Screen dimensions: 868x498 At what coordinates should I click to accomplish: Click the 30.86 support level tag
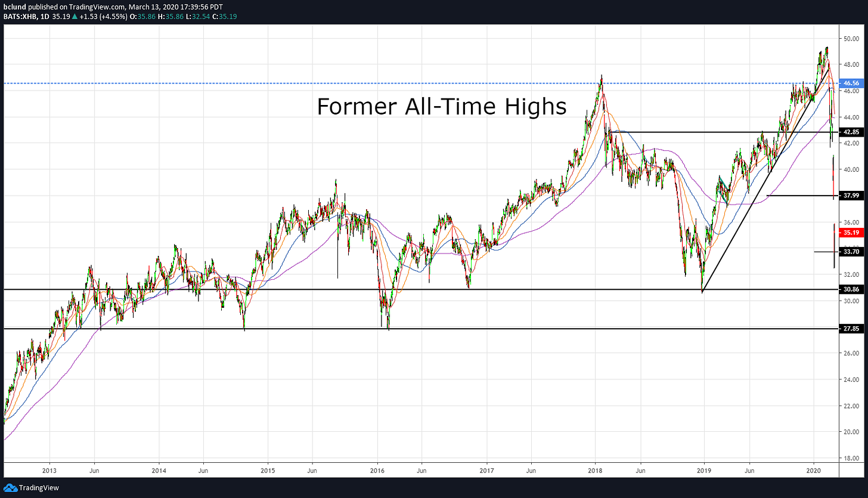[x=849, y=289]
